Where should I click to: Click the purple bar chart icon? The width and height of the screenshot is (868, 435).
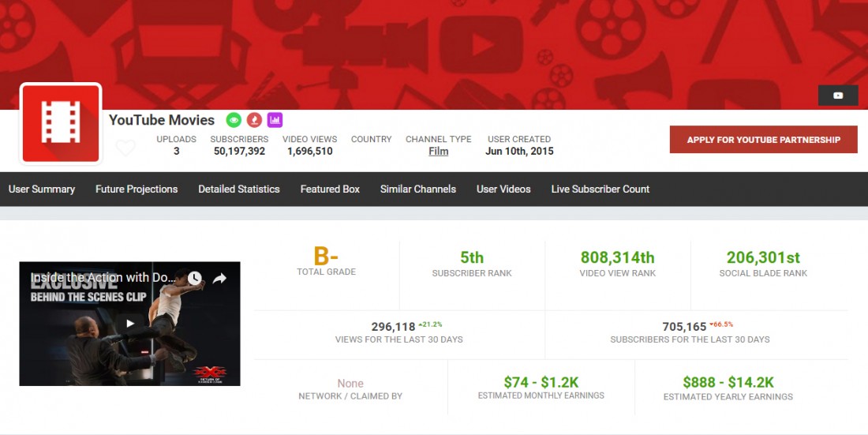pyautogui.click(x=275, y=120)
